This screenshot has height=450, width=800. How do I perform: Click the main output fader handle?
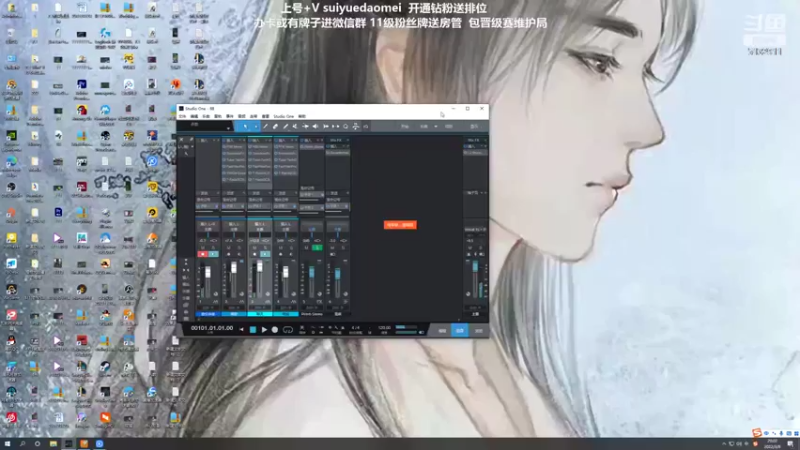pos(475,266)
